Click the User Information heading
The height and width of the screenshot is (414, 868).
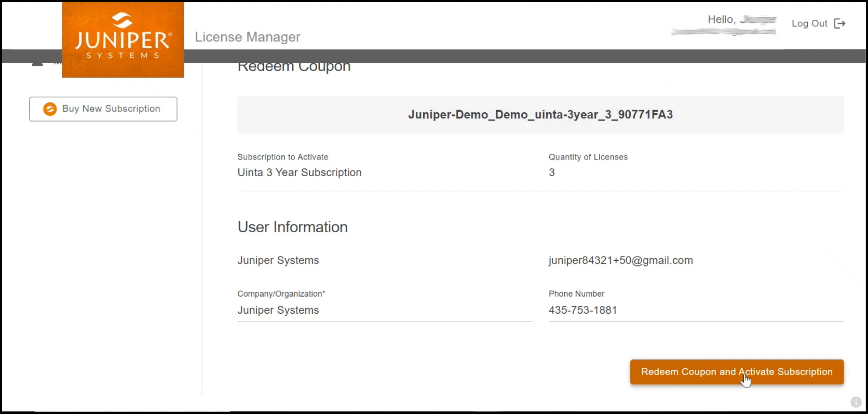point(292,227)
